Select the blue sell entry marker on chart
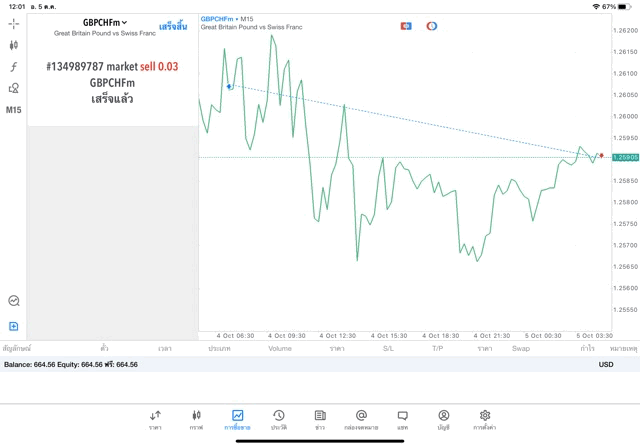This screenshot has width=640, height=447. [x=229, y=86]
